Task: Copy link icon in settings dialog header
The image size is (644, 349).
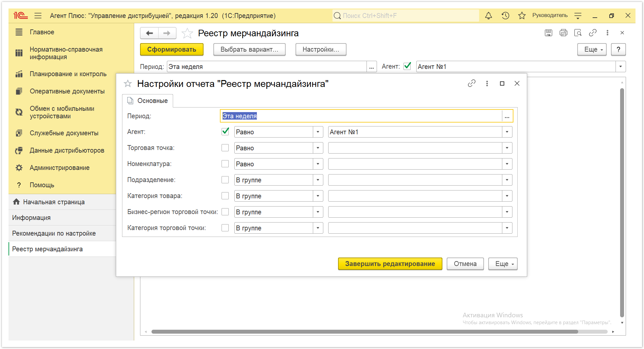Action: [472, 83]
